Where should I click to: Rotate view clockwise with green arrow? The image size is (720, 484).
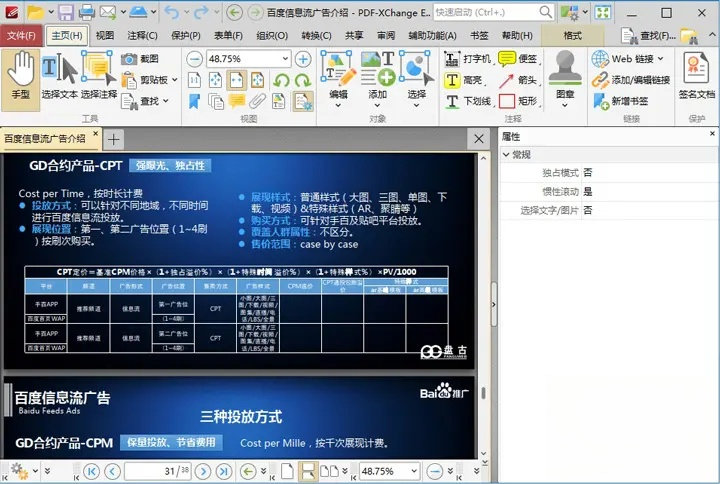[x=303, y=80]
